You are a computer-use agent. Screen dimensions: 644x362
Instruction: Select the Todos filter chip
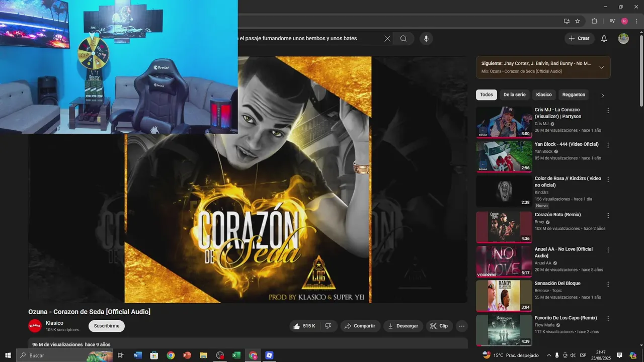(486, 95)
